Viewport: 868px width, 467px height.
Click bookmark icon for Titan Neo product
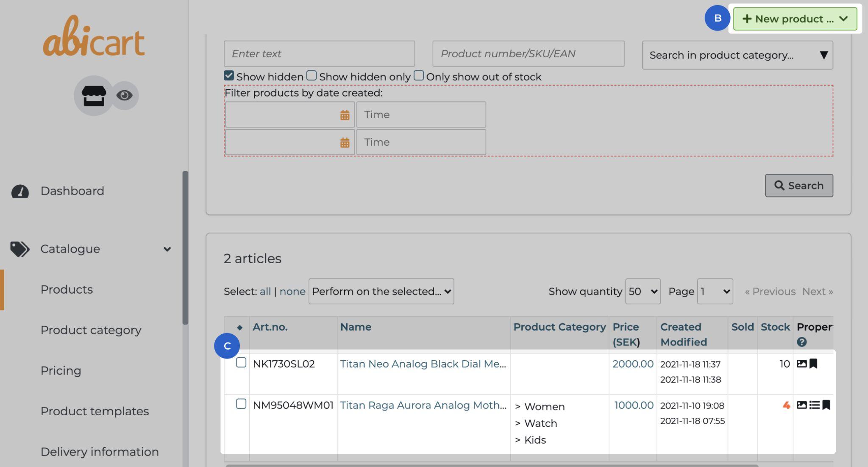(813, 364)
